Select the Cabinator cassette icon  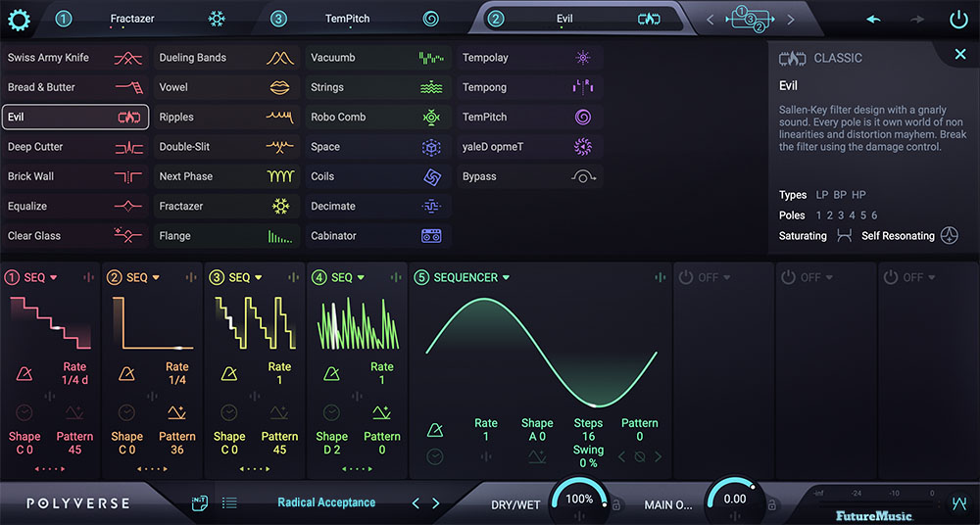[431, 236]
